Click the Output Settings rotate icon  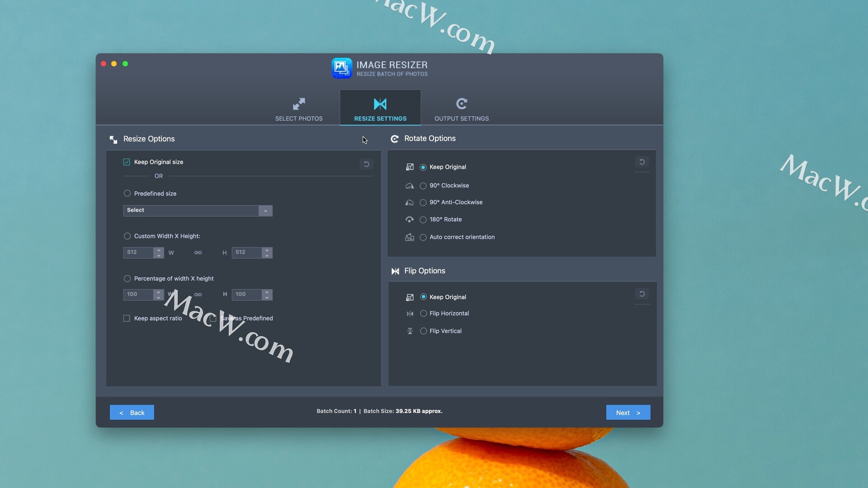click(x=462, y=104)
